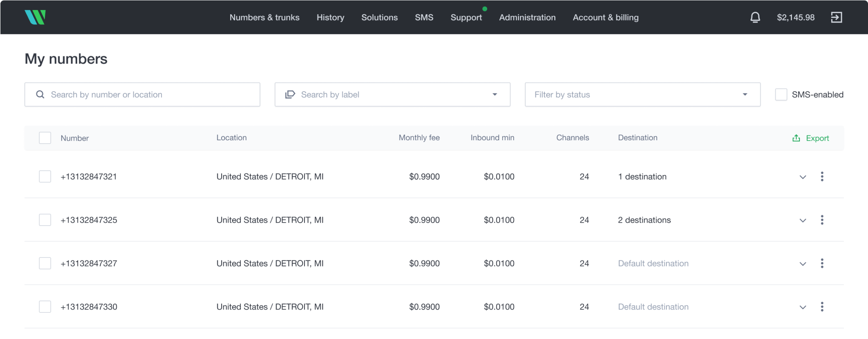The width and height of the screenshot is (868, 339).
Task: Open the three-dot menu for +13132847327
Action: coord(822,263)
